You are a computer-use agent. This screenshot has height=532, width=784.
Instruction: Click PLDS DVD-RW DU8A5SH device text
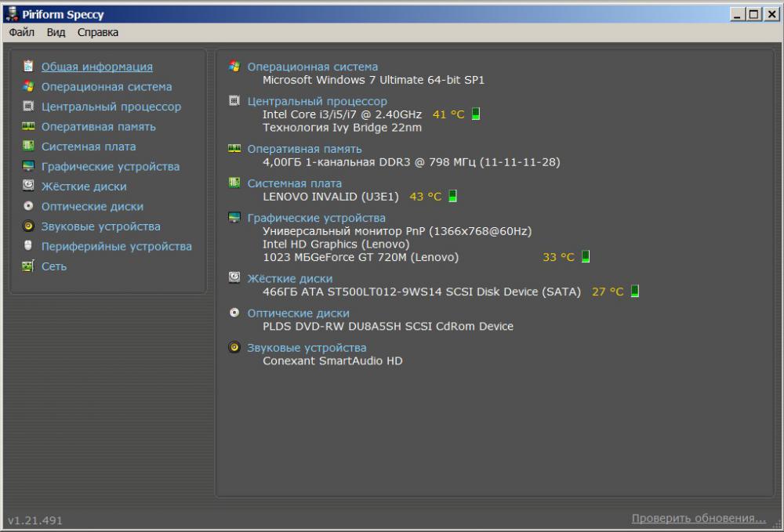pyautogui.click(x=388, y=326)
